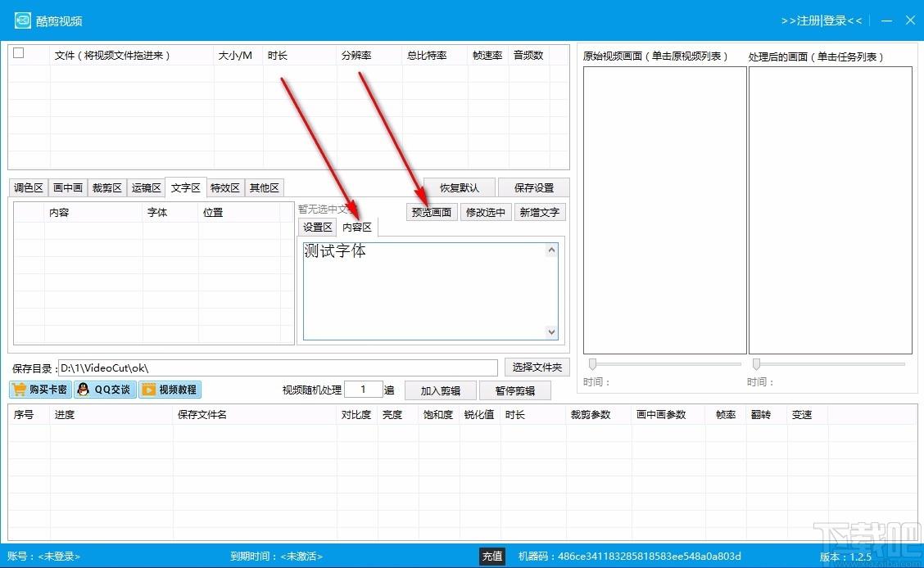924x568 pixels.
Task: Switch to the 调色区 tab
Action: pyautogui.click(x=29, y=187)
